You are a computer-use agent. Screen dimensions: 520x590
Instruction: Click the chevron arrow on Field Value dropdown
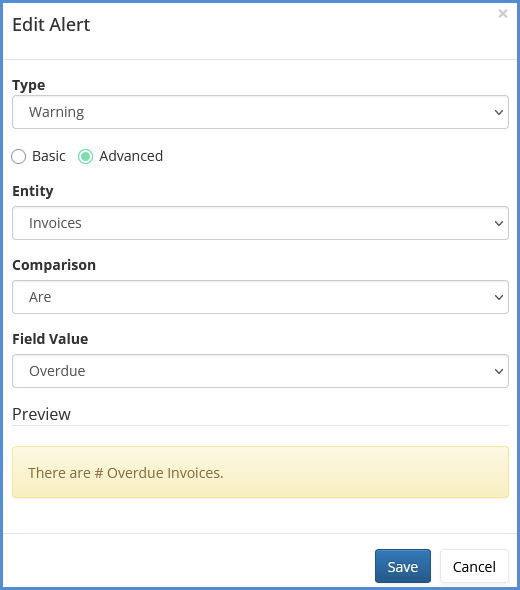pos(499,371)
